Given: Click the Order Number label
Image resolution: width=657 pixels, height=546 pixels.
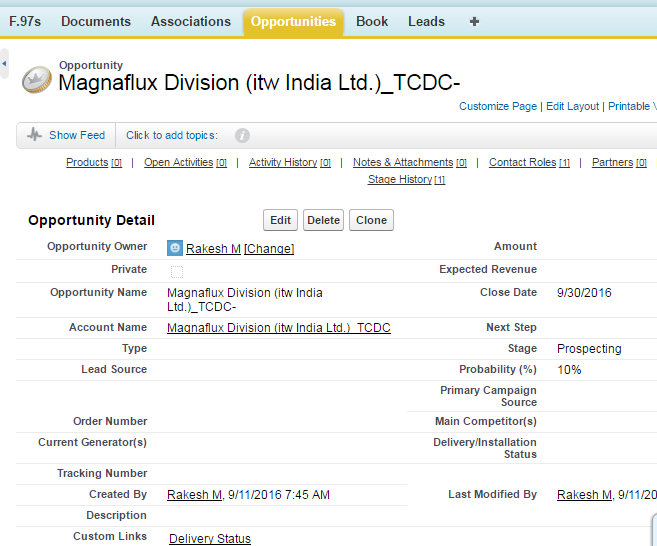Looking at the screenshot, I should [x=110, y=421].
